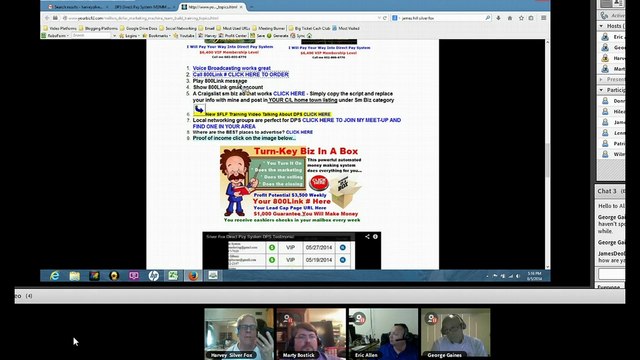Open the Meeting Burner bookmark folder

click(269, 29)
